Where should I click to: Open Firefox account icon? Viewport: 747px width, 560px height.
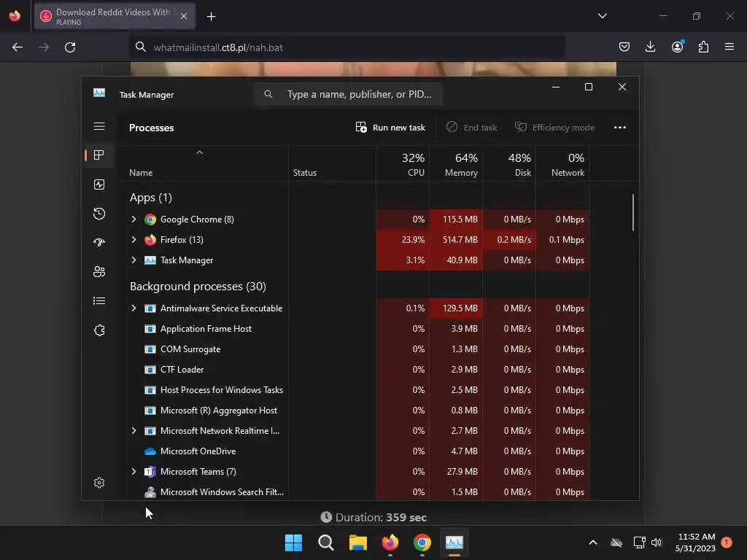[677, 47]
